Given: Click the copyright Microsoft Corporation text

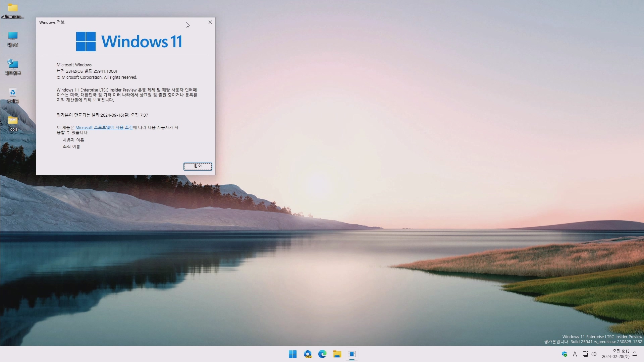Looking at the screenshot, I should tap(97, 77).
